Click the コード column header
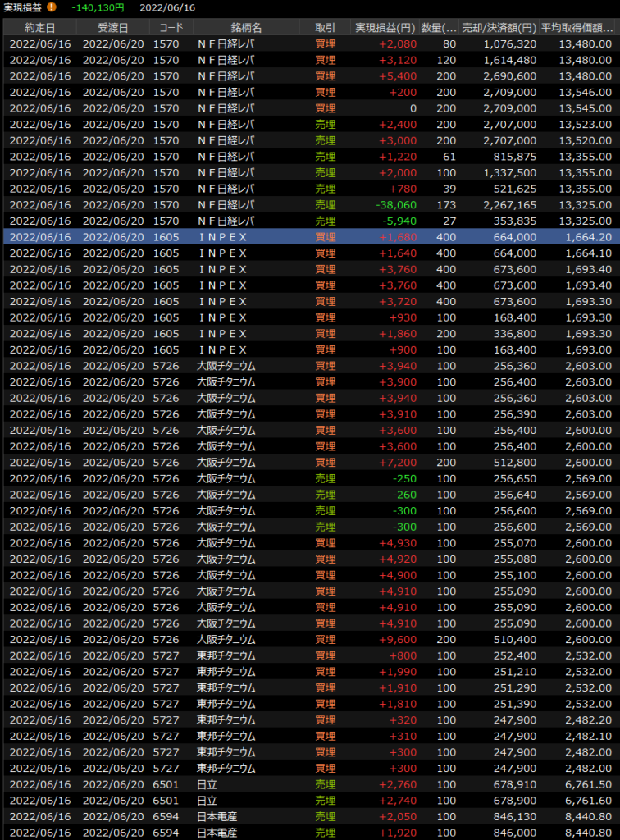The width and height of the screenshot is (620, 840). pyautogui.click(x=171, y=28)
